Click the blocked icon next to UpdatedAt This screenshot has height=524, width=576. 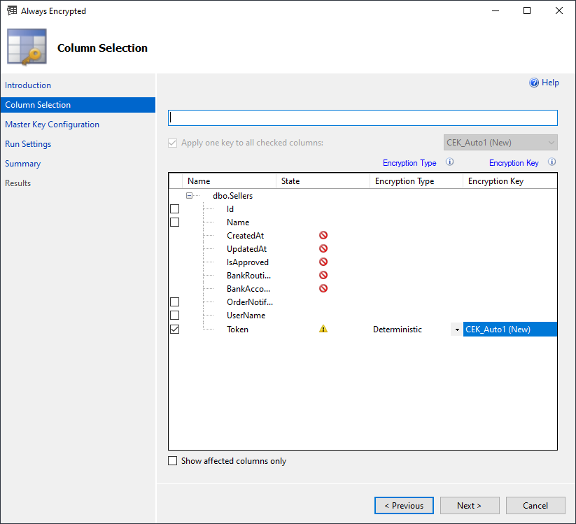pos(323,249)
